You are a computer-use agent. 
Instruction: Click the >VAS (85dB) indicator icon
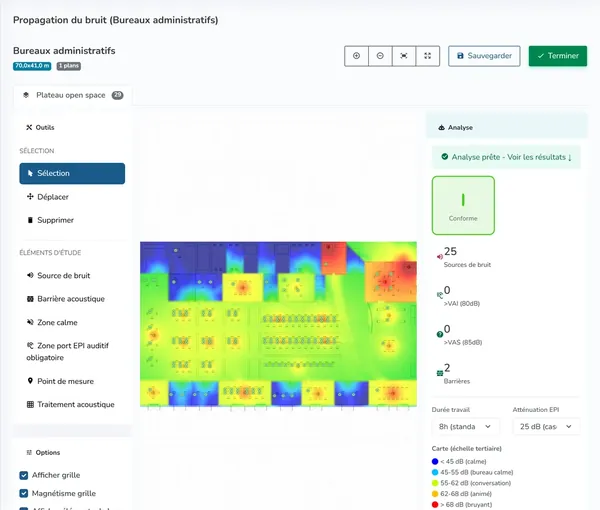click(440, 334)
